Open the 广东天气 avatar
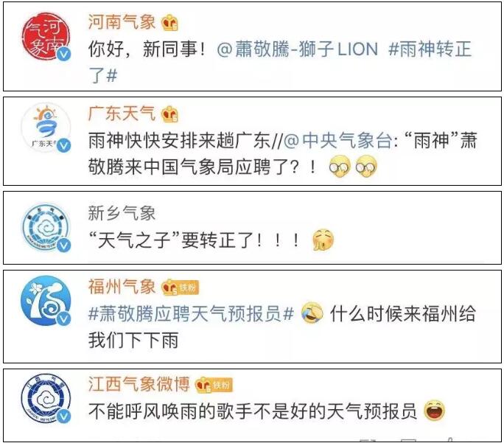Screen dimensions: 504x443 46,128
